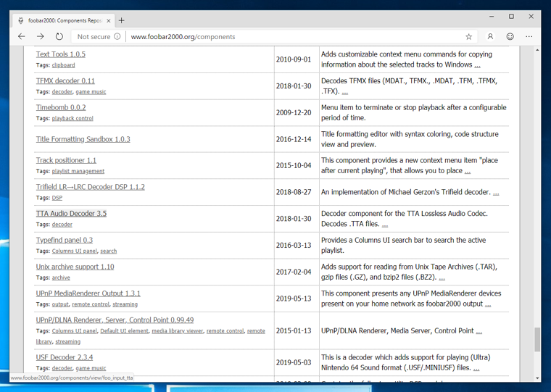Expand UPnP MediaRenderer description ellipsis
Image resolution: width=551 pixels, height=392 pixels.
point(488,304)
